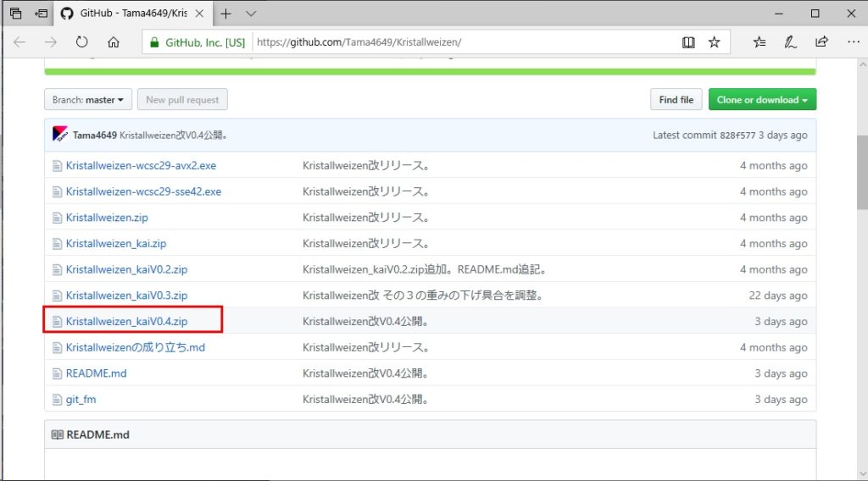Click the green language bar

(430, 72)
